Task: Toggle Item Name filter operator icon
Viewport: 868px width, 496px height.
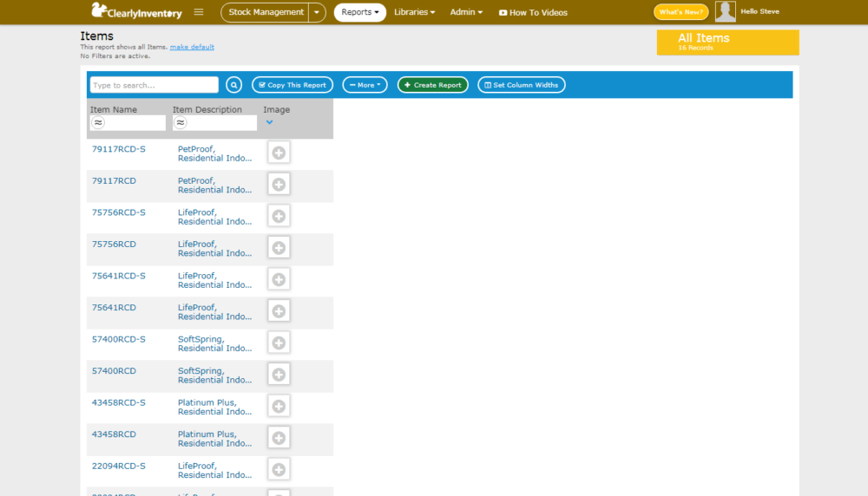Action: coord(98,123)
